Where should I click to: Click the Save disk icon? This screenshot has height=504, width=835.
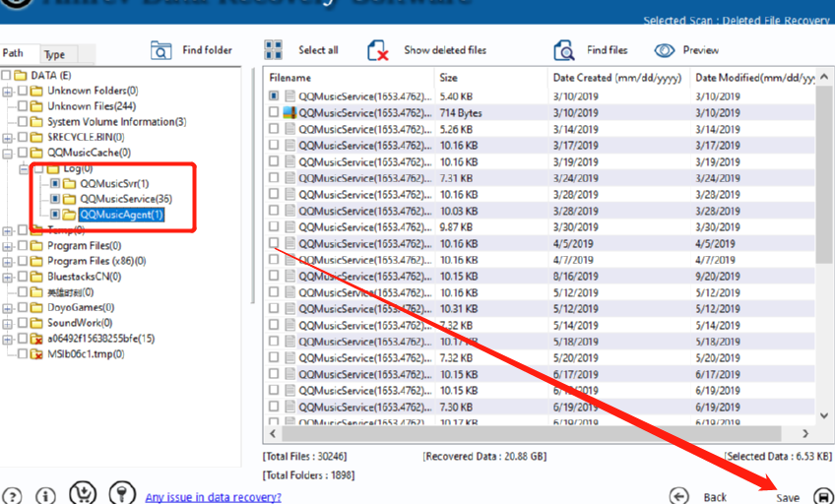[x=823, y=496]
